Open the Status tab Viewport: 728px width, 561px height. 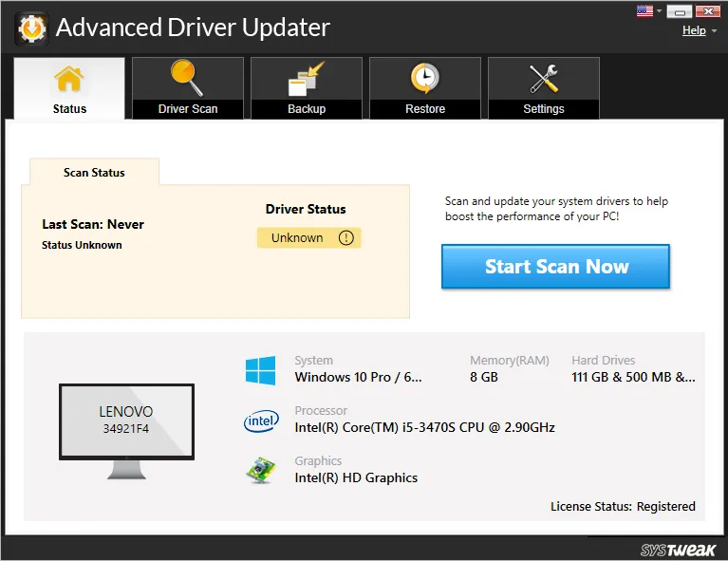pos(69,88)
